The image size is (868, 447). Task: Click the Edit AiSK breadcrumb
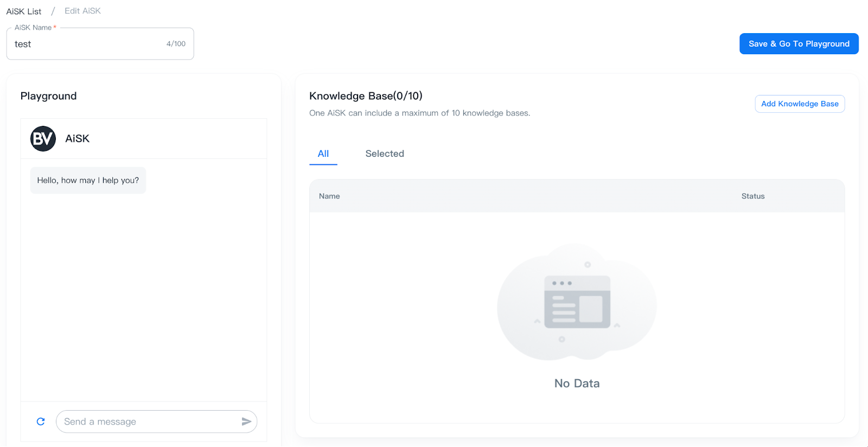click(x=82, y=11)
